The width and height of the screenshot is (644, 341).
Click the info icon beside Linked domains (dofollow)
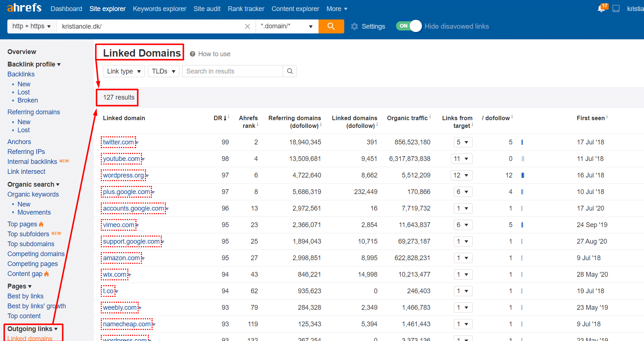point(377,125)
